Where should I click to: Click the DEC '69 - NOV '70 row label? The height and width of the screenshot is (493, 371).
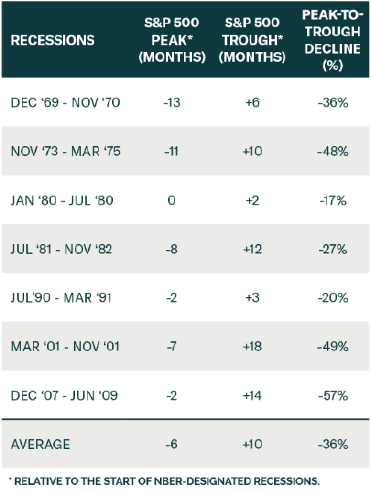(65, 103)
